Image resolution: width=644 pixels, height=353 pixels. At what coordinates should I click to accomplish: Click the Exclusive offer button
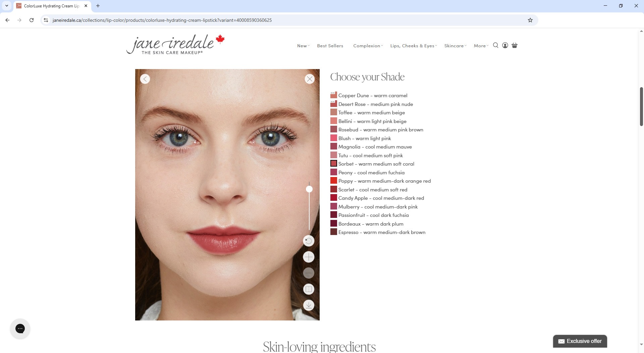tap(580, 341)
